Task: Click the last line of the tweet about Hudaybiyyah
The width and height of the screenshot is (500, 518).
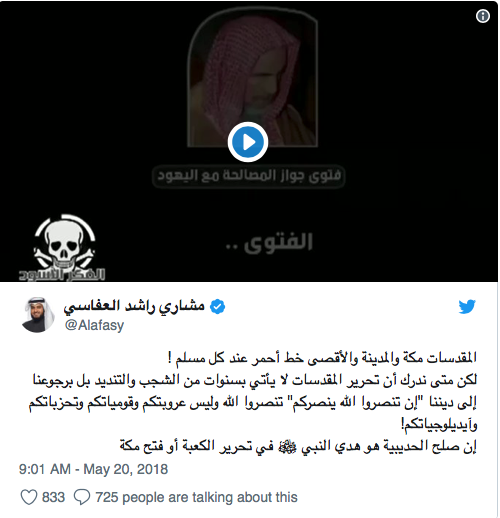Action: tap(298, 446)
